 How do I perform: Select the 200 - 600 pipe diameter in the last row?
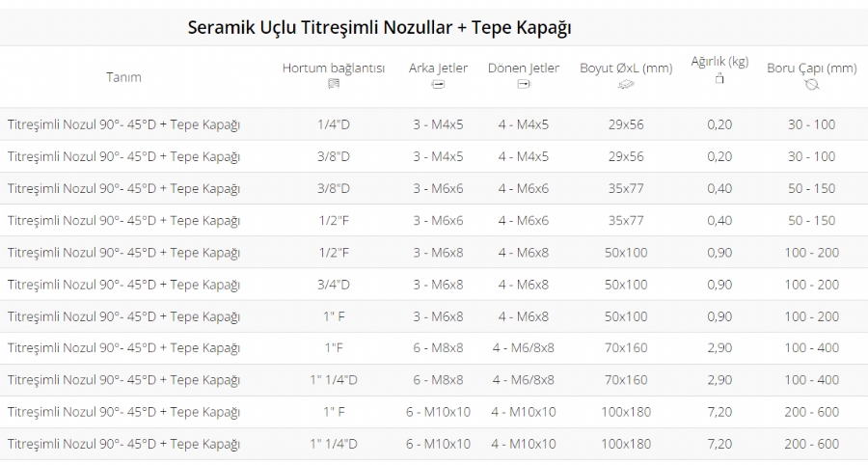click(811, 444)
